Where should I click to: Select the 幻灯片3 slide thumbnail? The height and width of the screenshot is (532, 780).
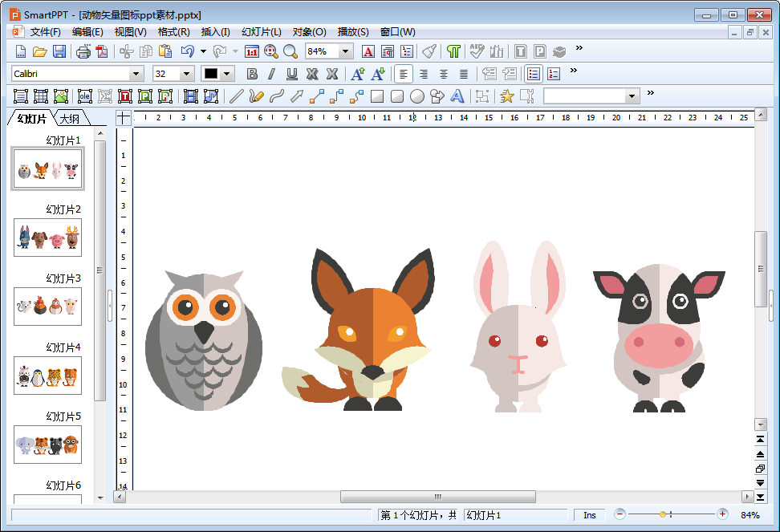click(47, 306)
